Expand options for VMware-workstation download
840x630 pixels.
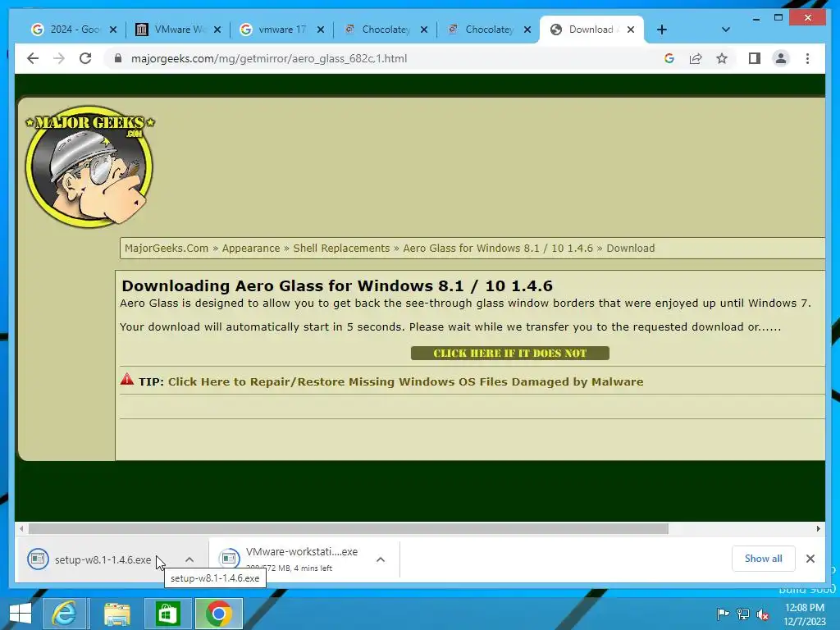coord(381,559)
